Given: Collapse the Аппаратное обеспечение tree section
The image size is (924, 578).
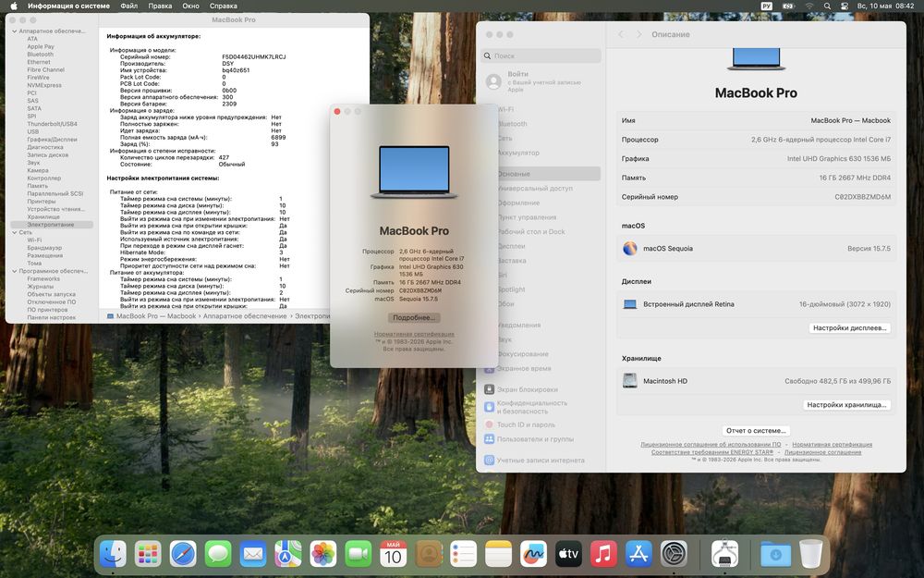Looking at the screenshot, I should (x=14, y=31).
